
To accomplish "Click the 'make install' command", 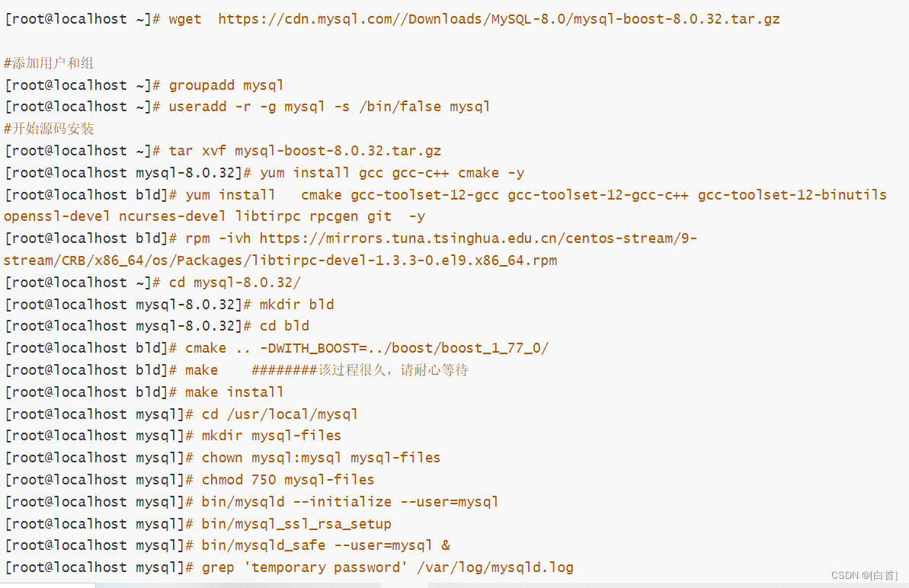I will [x=234, y=392].
